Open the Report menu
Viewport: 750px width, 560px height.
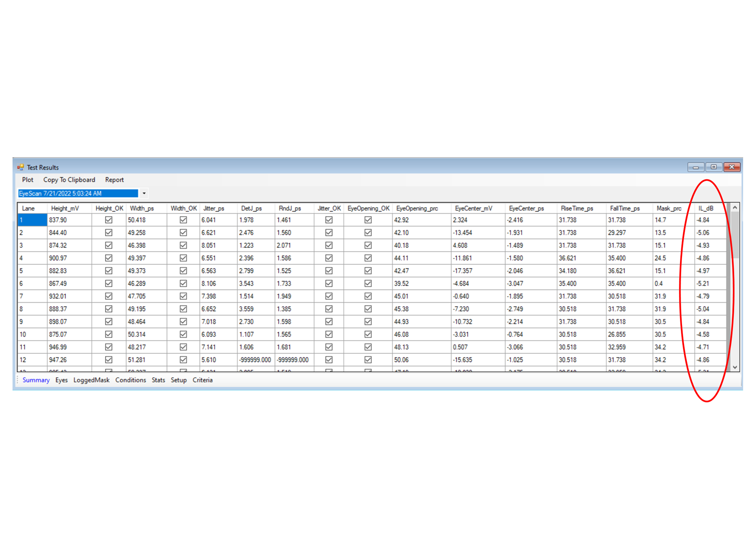[x=114, y=180]
